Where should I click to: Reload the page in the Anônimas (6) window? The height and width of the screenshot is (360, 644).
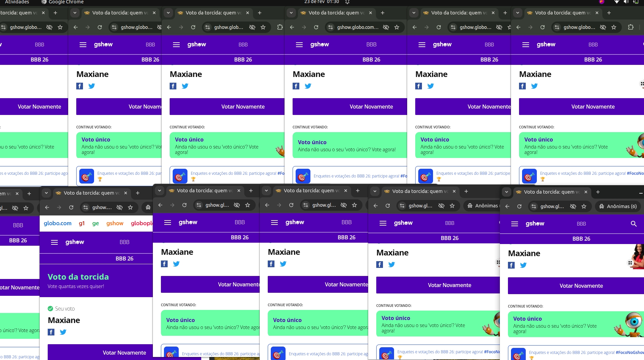tap(519, 206)
